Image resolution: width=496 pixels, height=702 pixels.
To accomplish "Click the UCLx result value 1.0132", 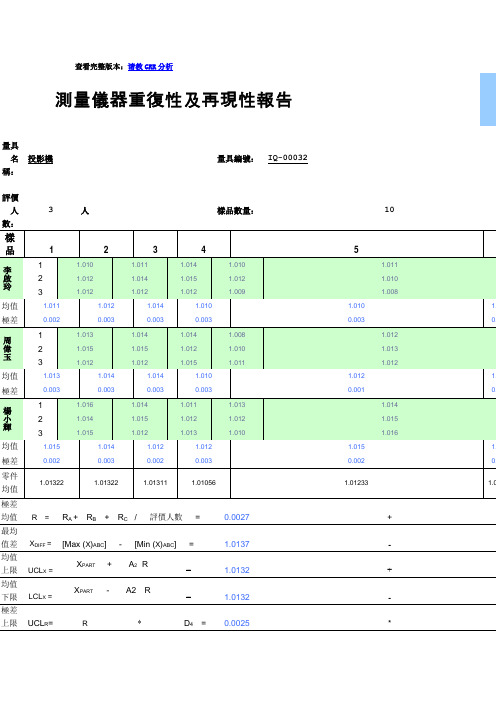I will click(237, 570).
